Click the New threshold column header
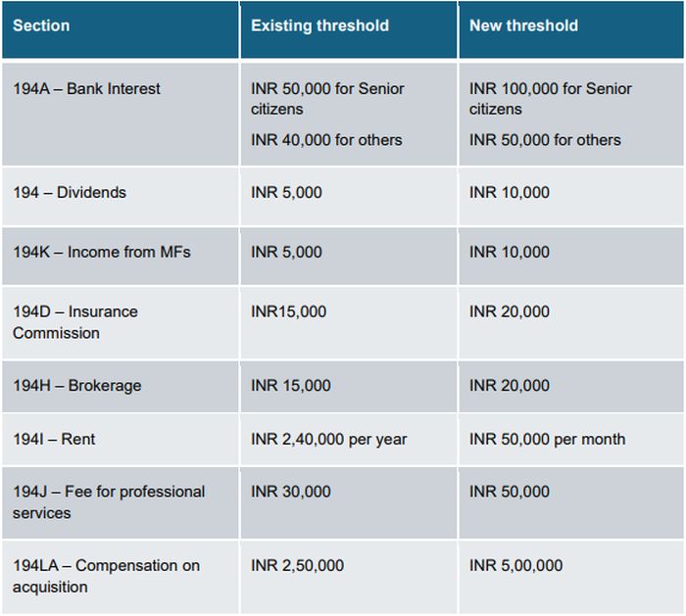The width and height of the screenshot is (686, 616). (523, 25)
